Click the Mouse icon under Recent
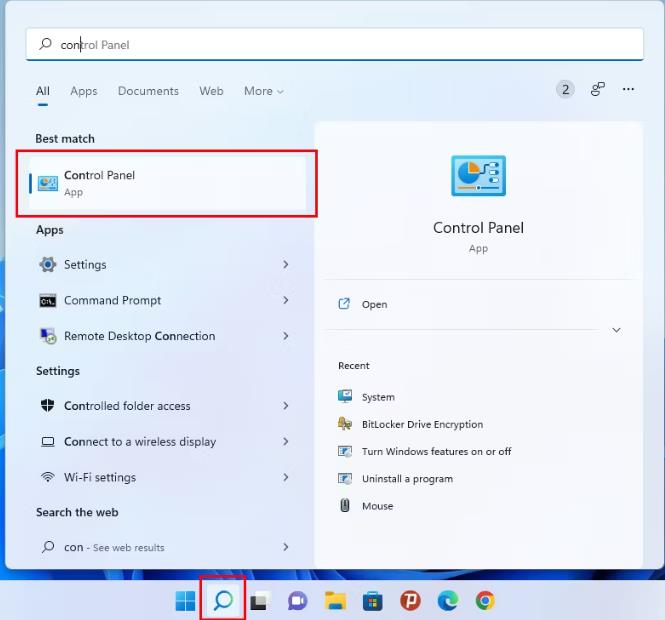 click(x=345, y=505)
